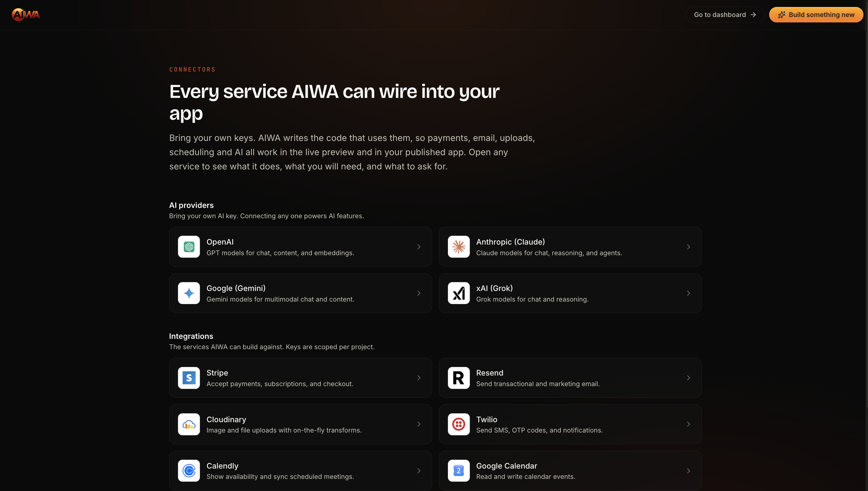This screenshot has width=868, height=491.
Task: Click 'Show availability and sync scheduled meetings.'
Action: click(280, 476)
